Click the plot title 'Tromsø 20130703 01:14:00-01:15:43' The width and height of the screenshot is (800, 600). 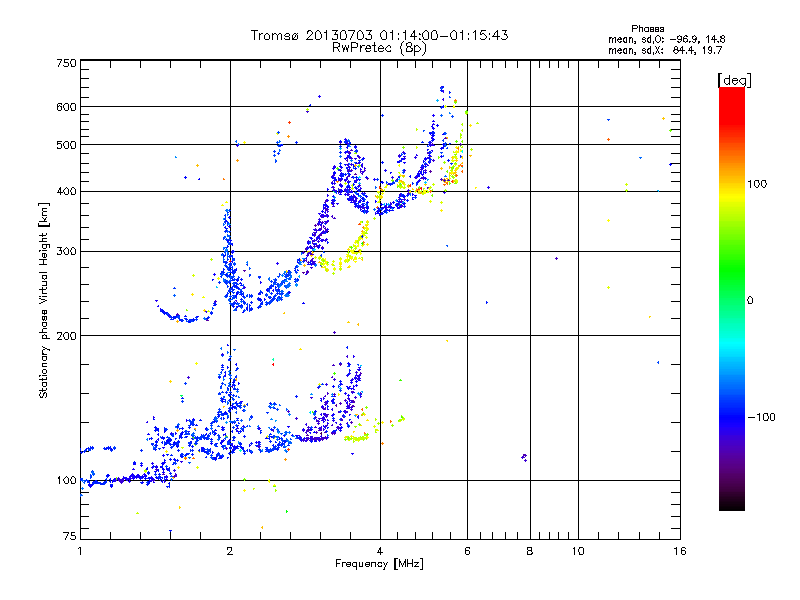pyautogui.click(x=379, y=35)
